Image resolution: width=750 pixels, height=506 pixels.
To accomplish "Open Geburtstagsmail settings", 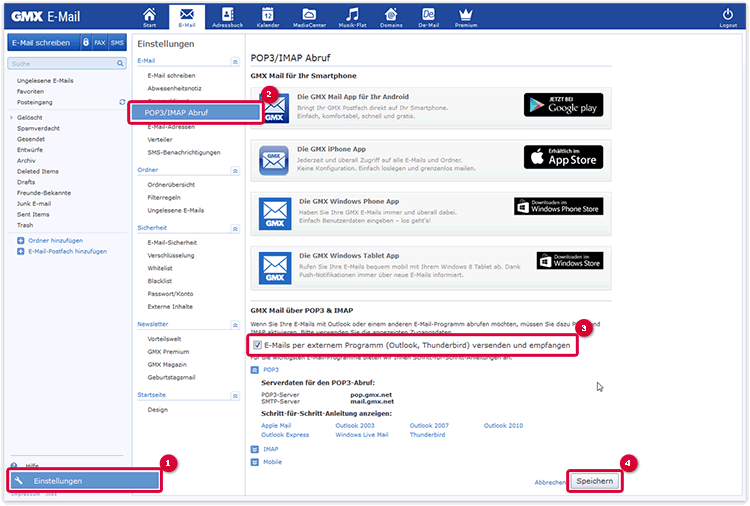I will (171, 377).
